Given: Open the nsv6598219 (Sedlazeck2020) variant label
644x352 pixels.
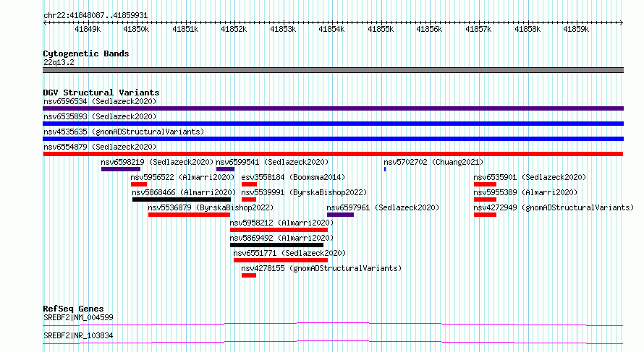Looking at the screenshot, I should click(157, 162).
